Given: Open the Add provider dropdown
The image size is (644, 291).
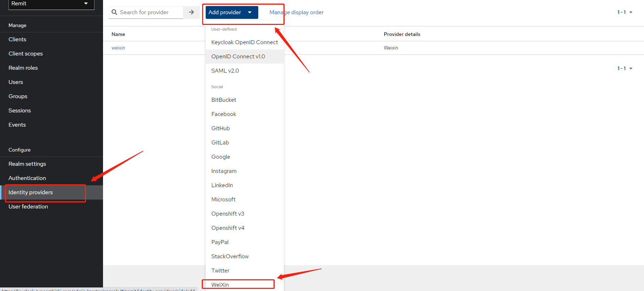Looking at the screenshot, I should click(x=231, y=12).
